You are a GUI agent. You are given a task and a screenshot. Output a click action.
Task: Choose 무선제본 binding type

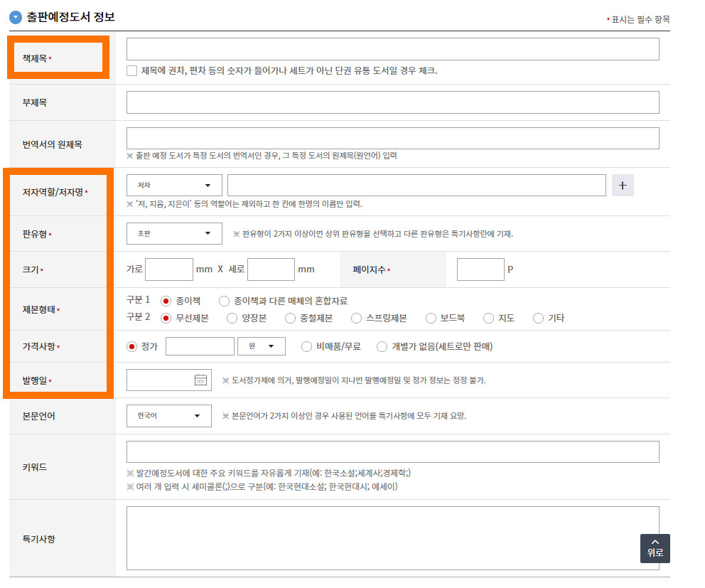(166, 319)
